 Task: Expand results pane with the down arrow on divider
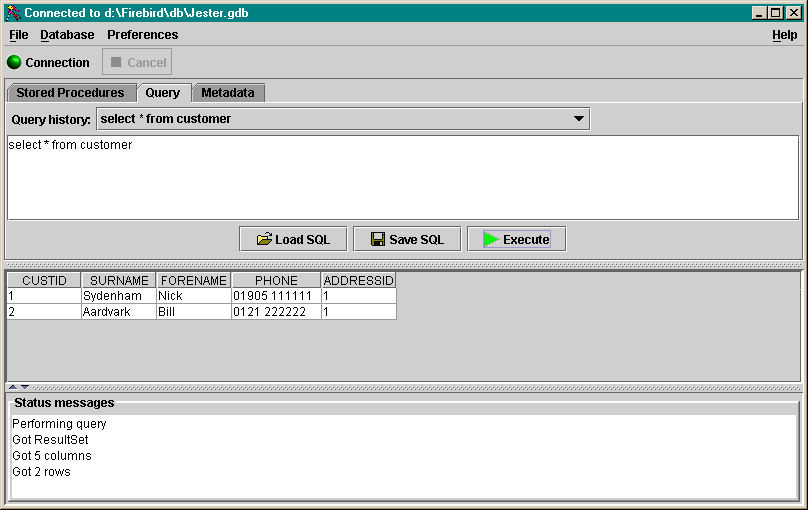tap(25, 387)
